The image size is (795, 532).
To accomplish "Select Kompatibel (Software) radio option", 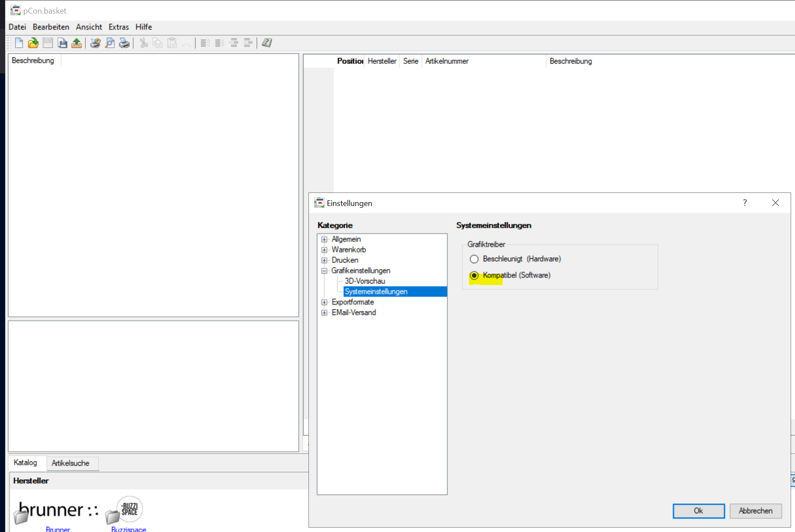I will 474,275.
